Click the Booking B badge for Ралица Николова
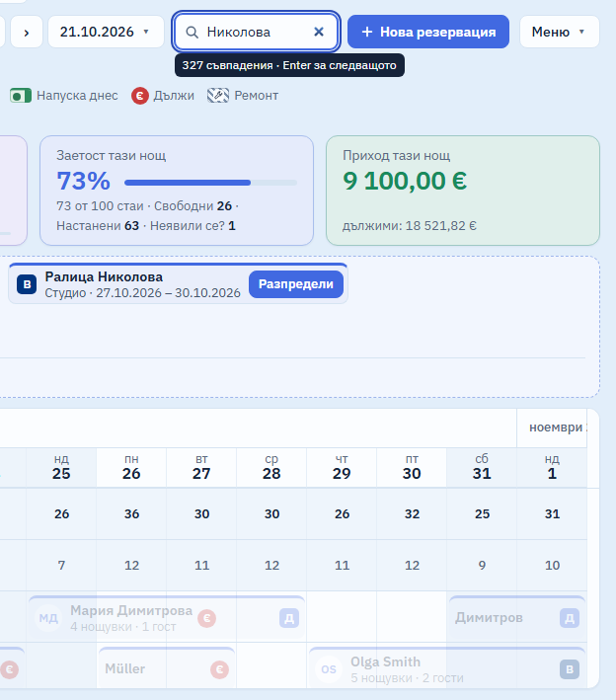This screenshot has width=616, height=700. (x=27, y=284)
